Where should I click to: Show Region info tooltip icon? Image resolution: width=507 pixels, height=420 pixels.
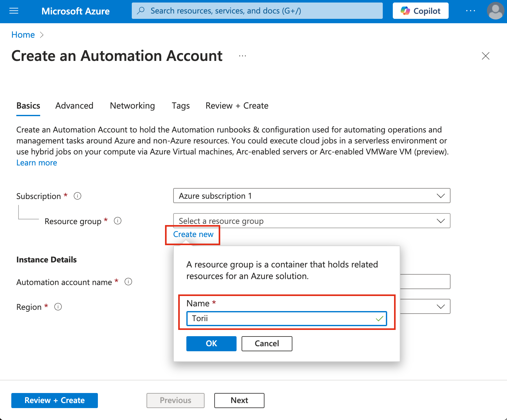(x=58, y=307)
